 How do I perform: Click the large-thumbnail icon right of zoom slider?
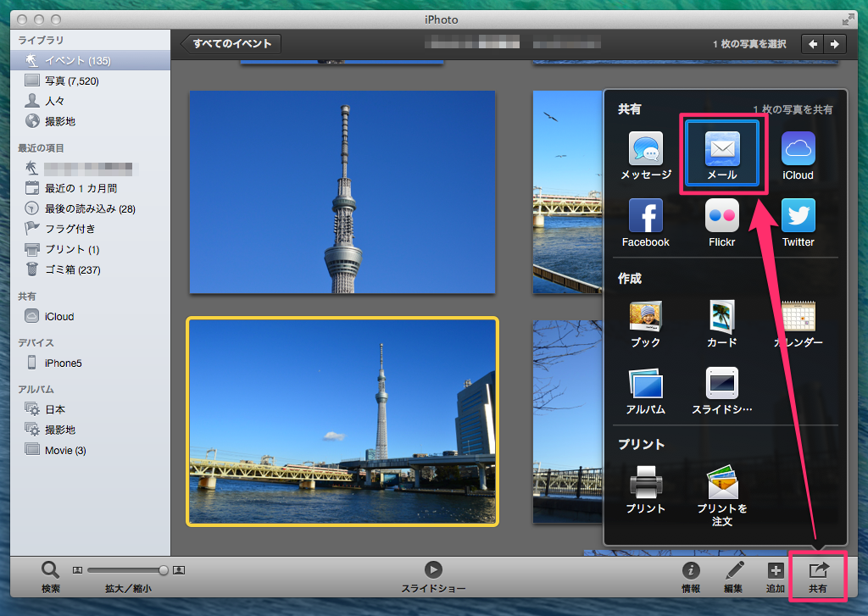point(179,570)
